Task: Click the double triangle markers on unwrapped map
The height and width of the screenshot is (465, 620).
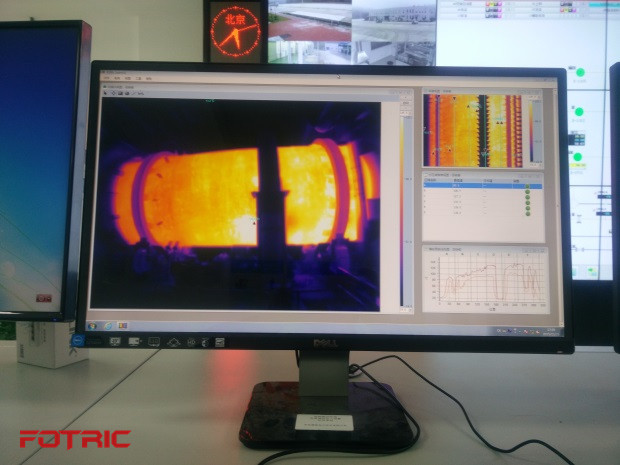Action: coord(500,123)
